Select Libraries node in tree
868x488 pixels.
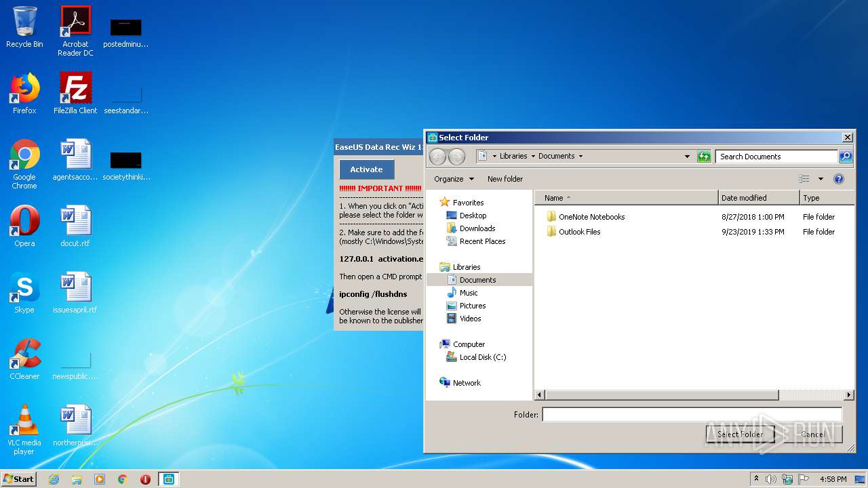click(x=460, y=267)
